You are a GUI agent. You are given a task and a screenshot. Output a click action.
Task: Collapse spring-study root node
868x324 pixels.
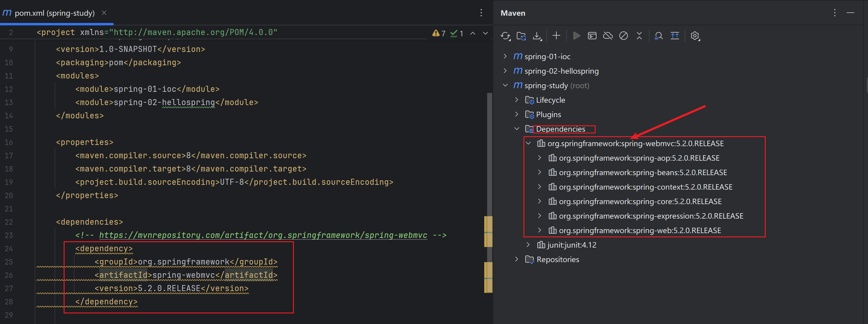coord(505,85)
